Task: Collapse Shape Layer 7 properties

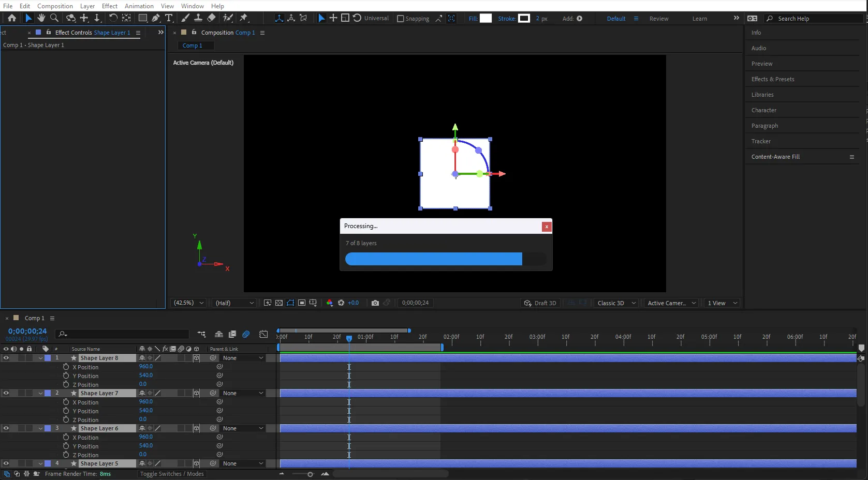Action: (40, 393)
